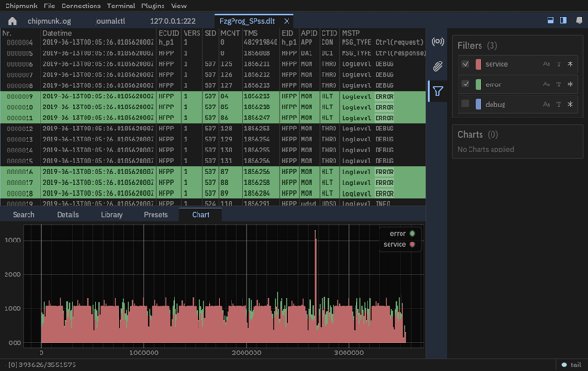Uncheck the error filter checkbox

[x=466, y=84]
